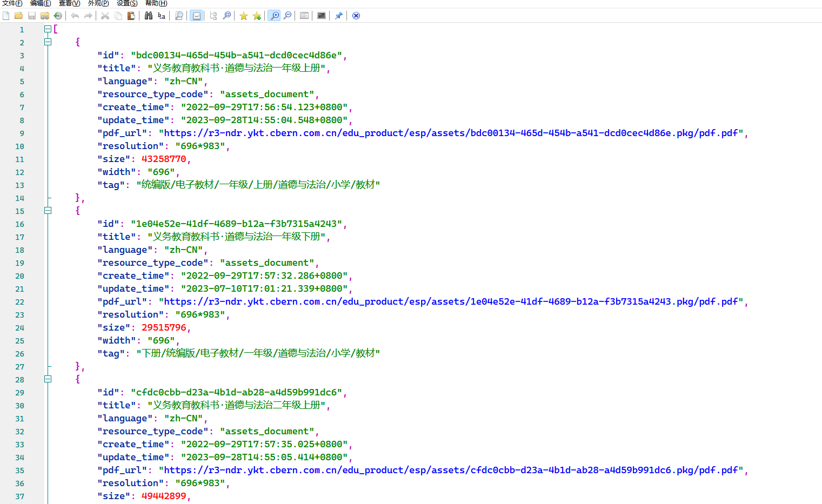This screenshot has width=822, height=504.
Task: Click the title text 道德与法治一年级下册
Action: (x=273, y=237)
